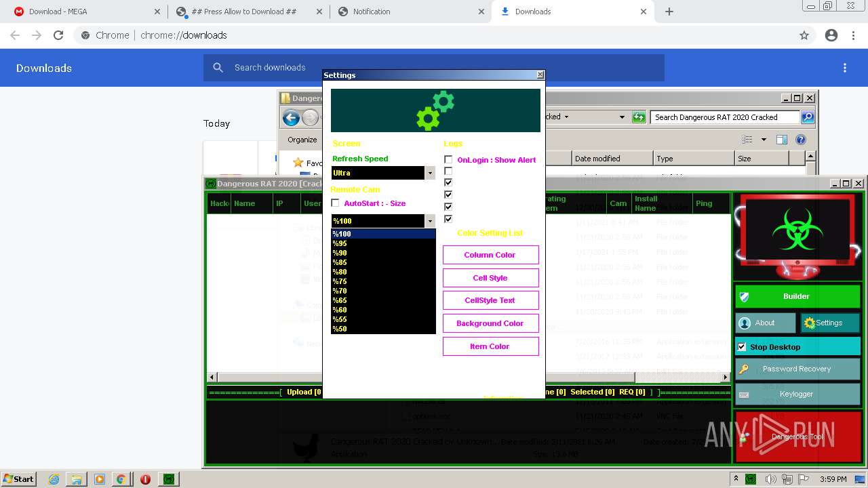Check the unlabeled empty checkbox below OnLogin
The image size is (868, 488).
(x=448, y=171)
